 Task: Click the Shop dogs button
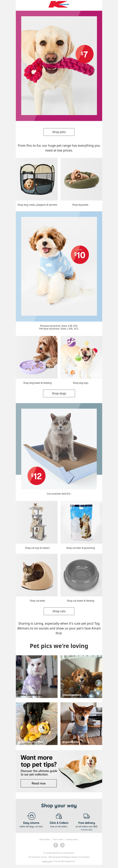pyautogui.click(x=59, y=393)
